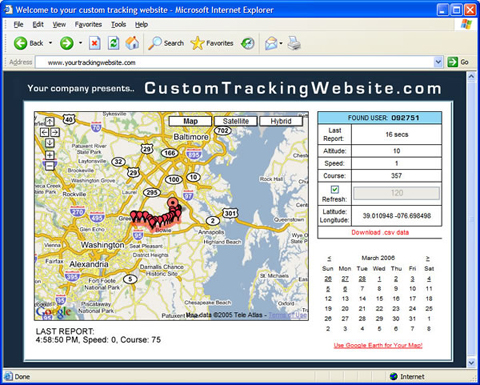Click the page icon beside Done status
The image size is (480, 385).
coord(8,376)
